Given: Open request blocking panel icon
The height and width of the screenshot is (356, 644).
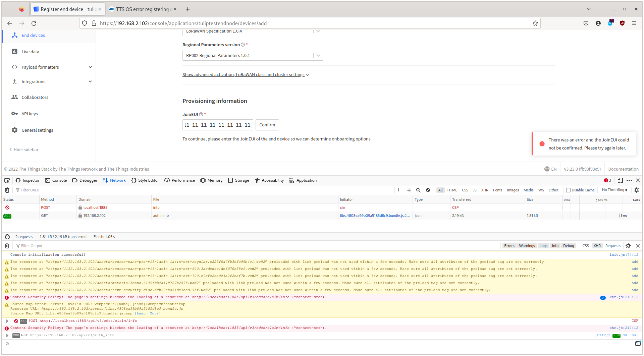Looking at the screenshot, I should (428, 190).
